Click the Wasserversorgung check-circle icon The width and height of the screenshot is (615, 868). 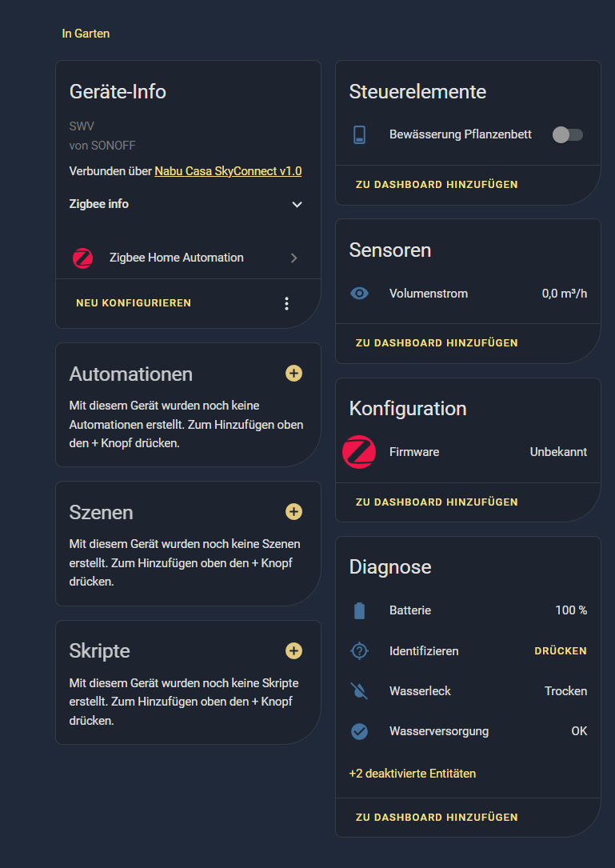coord(359,731)
